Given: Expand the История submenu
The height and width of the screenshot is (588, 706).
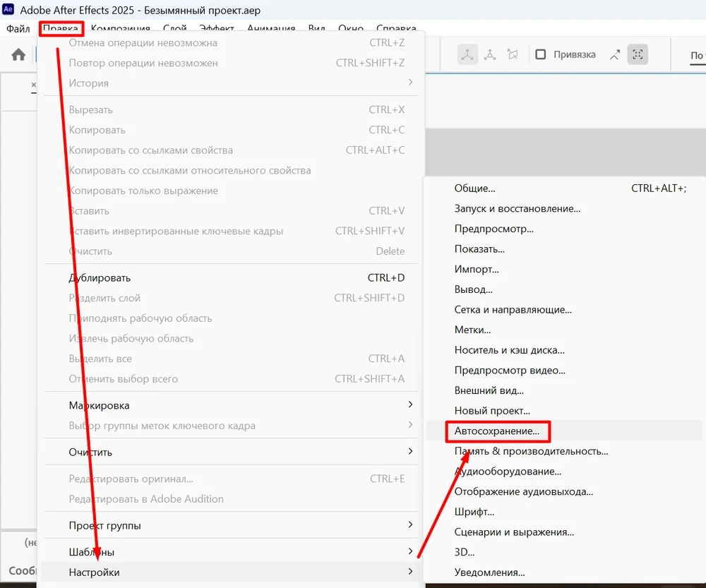Looking at the screenshot, I should coord(231,83).
